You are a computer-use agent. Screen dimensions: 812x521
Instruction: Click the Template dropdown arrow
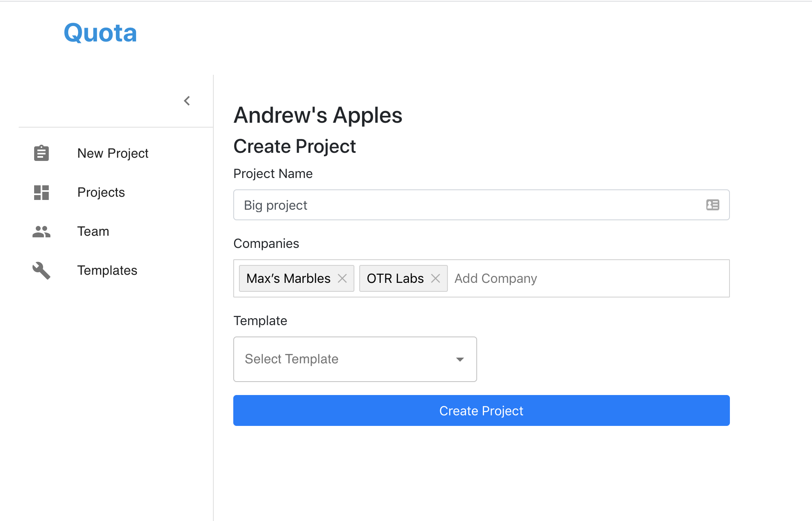(460, 359)
